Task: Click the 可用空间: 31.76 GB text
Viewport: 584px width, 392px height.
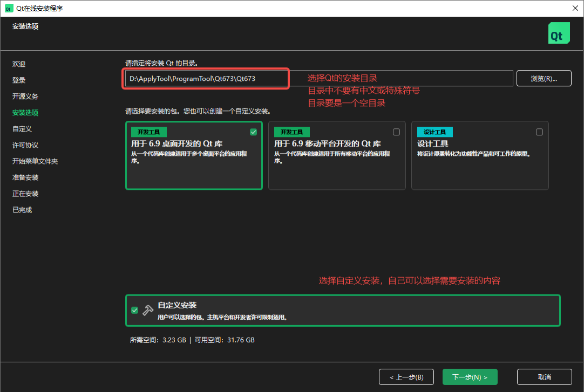Action: tap(225, 340)
